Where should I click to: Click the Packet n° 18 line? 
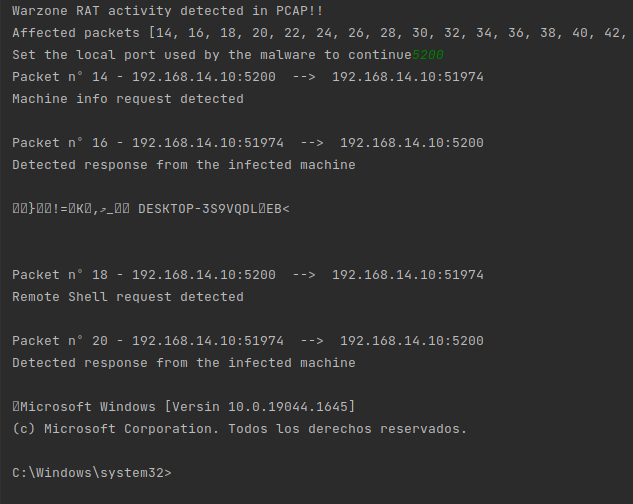(248, 275)
